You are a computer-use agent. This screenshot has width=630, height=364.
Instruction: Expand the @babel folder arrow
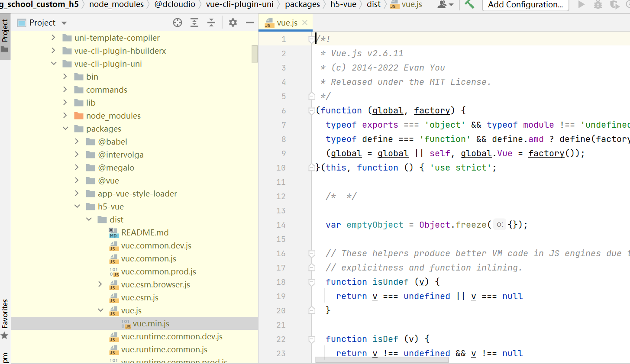[x=77, y=142]
